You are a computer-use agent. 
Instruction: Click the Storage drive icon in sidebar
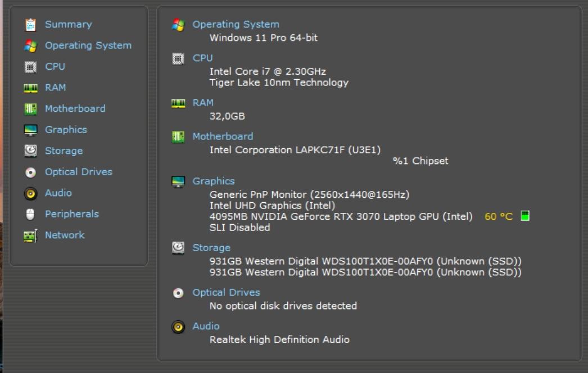30,151
